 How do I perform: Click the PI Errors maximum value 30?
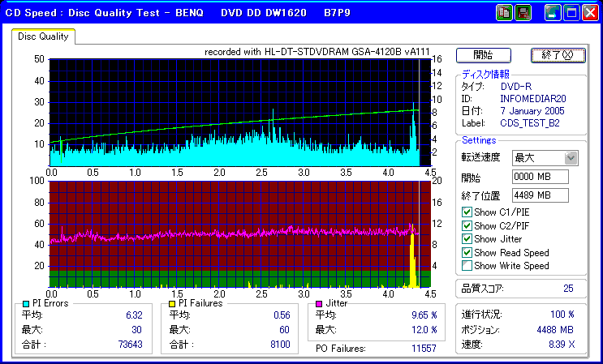[136, 330]
